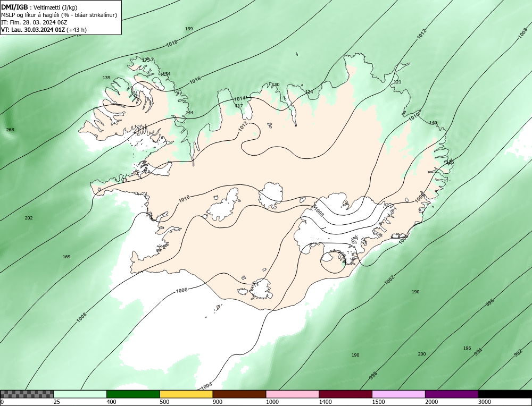Pick the dark green 400–500 legend swatch
Viewport: 532px width, 406px height.
point(133,394)
